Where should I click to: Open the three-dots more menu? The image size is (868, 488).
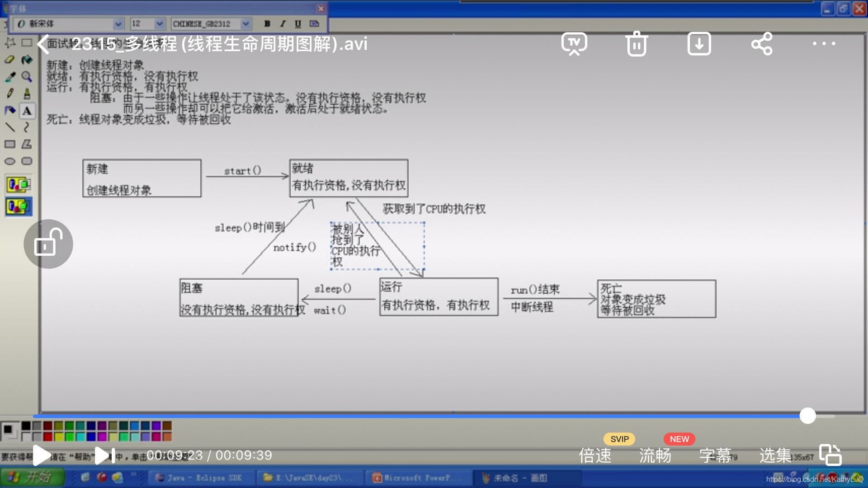(x=824, y=44)
